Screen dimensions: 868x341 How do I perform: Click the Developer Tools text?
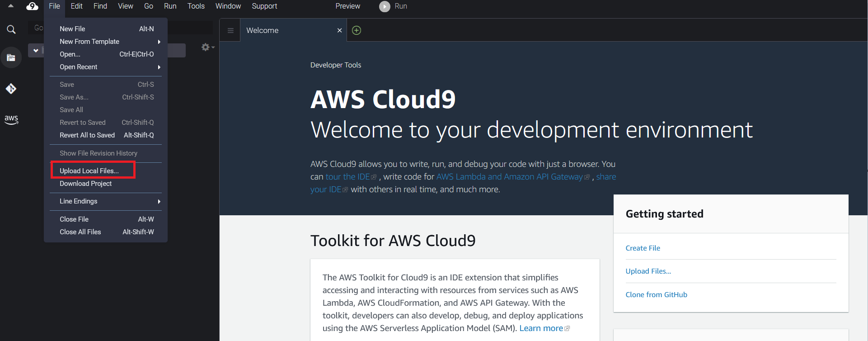click(336, 65)
